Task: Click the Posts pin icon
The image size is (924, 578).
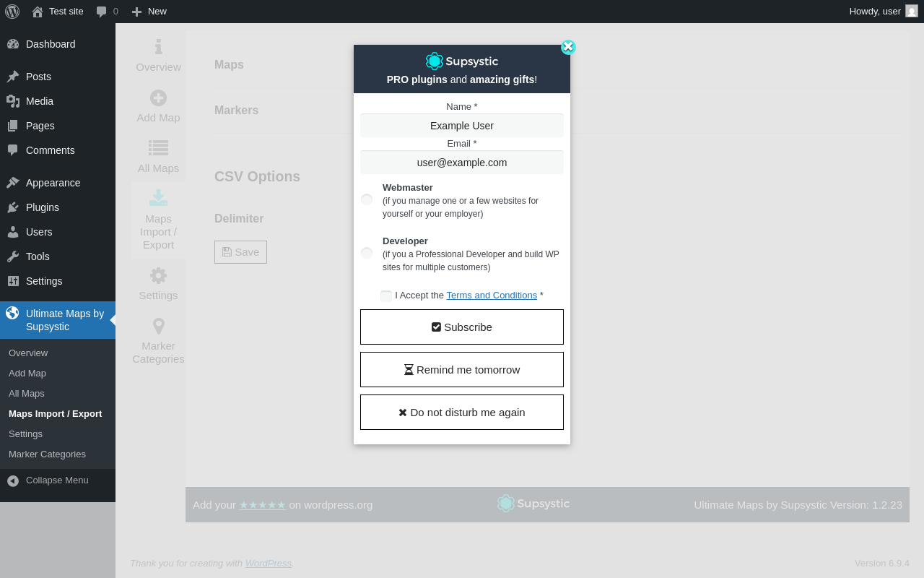Action: point(13,77)
